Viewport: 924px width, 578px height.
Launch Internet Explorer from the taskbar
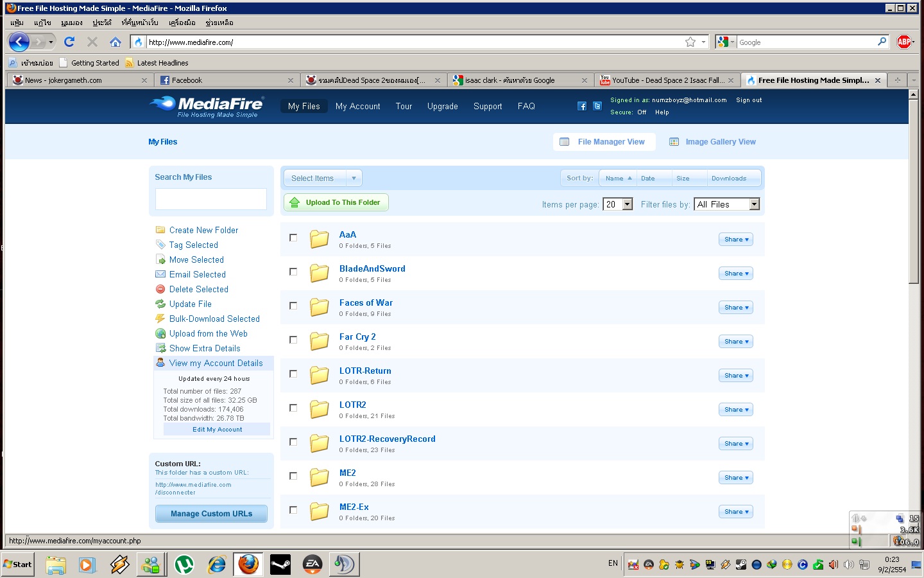click(x=216, y=565)
